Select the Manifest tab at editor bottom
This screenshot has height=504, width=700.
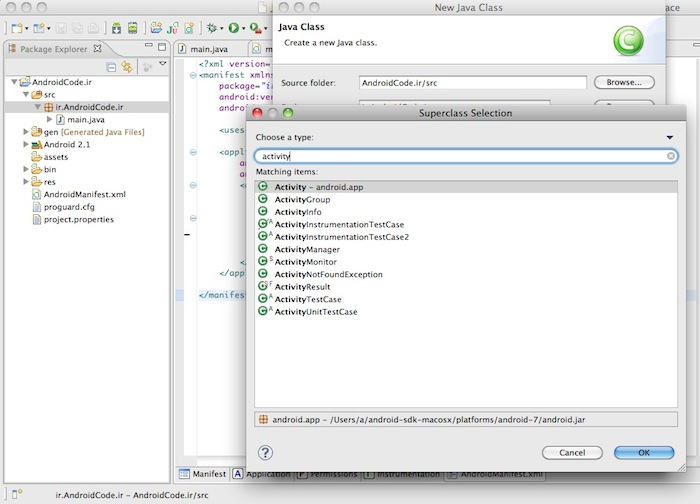point(204,474)
